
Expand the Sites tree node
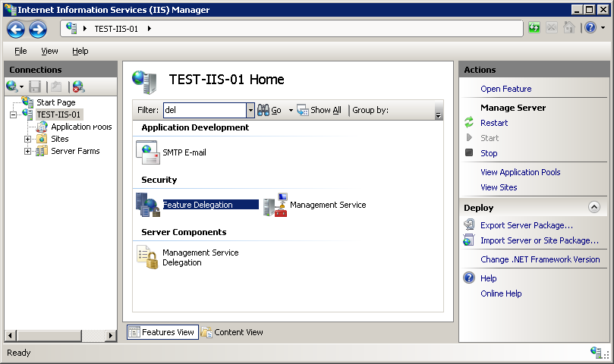click(27, 139)
